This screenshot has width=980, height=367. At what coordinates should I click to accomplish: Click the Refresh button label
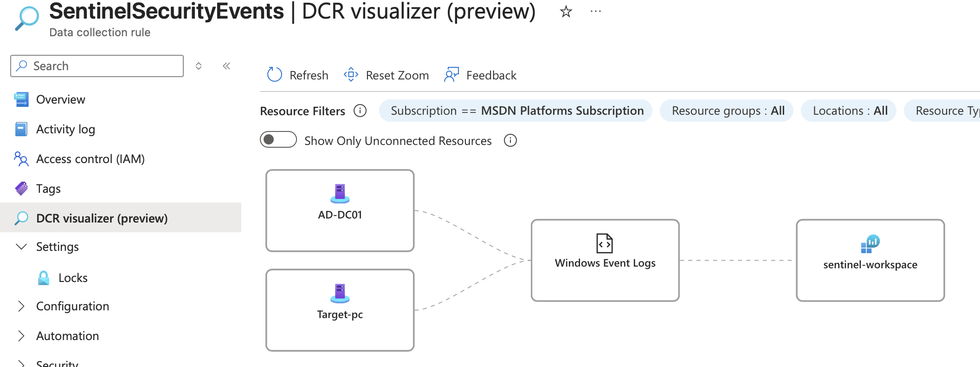point(309,75)
